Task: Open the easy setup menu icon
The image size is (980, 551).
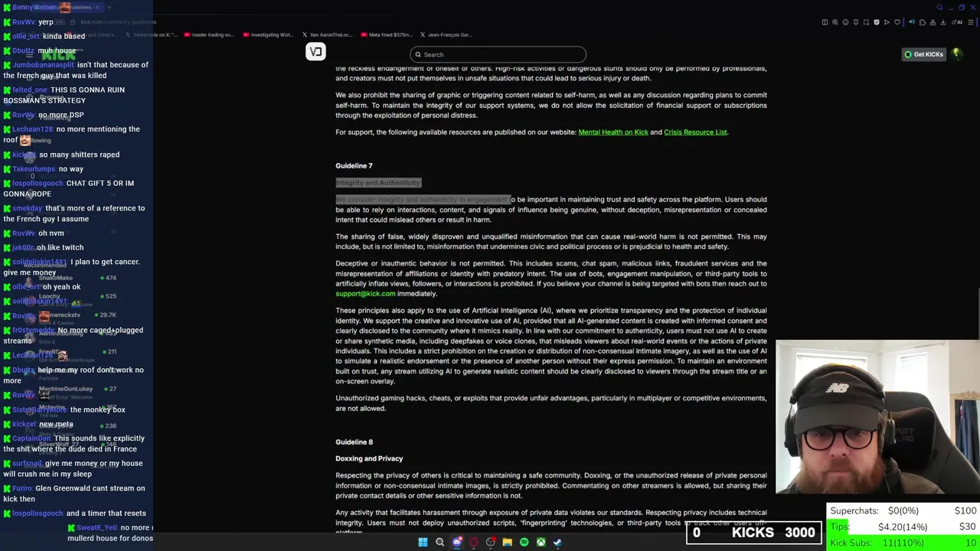Action: [x=971, y=22]
